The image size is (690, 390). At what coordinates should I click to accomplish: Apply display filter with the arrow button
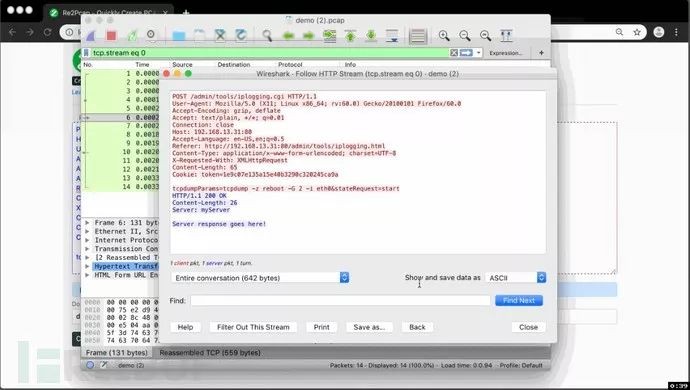[466, 53]
